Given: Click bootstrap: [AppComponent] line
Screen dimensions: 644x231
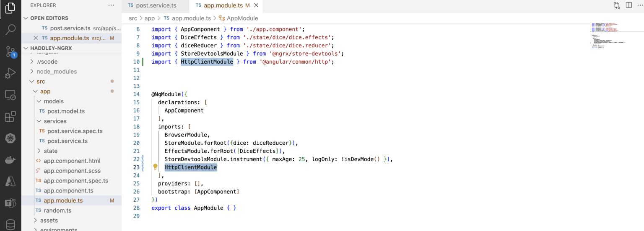Looking at the screenshot, I should [x=199, y=192].
